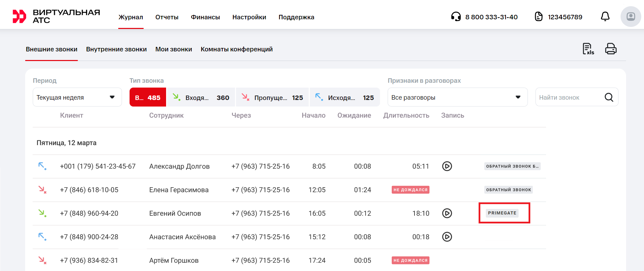Filter by incoming calls (Входящие)

tap(201, 98)
